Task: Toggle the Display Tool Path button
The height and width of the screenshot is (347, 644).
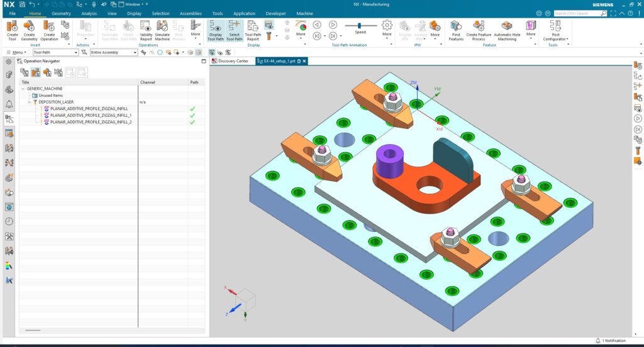Action: tap(216, 30)
